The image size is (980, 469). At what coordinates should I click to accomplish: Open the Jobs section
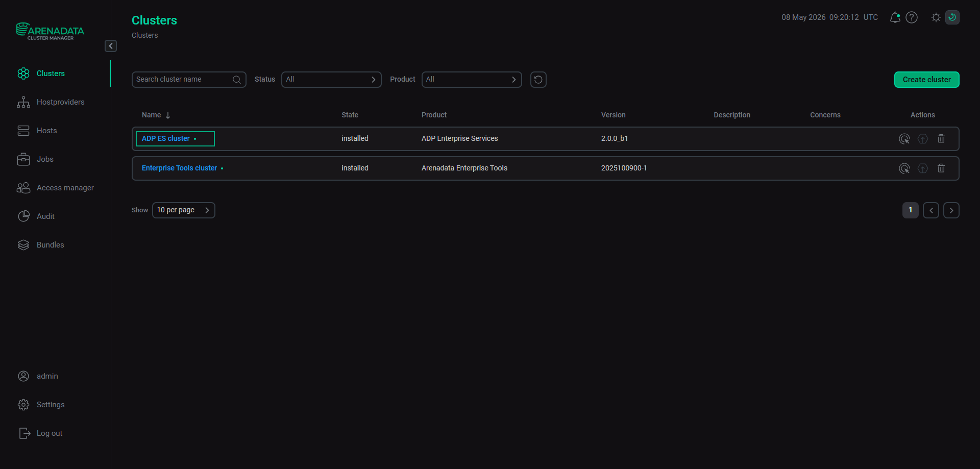pos(45,159)
